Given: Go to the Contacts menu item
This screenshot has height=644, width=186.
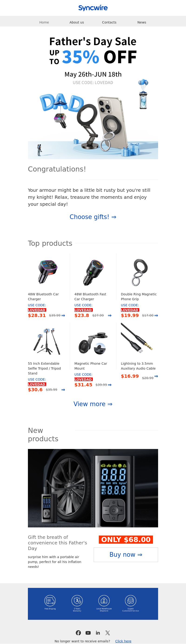Looking at the screenshot, I should point(109,22).
